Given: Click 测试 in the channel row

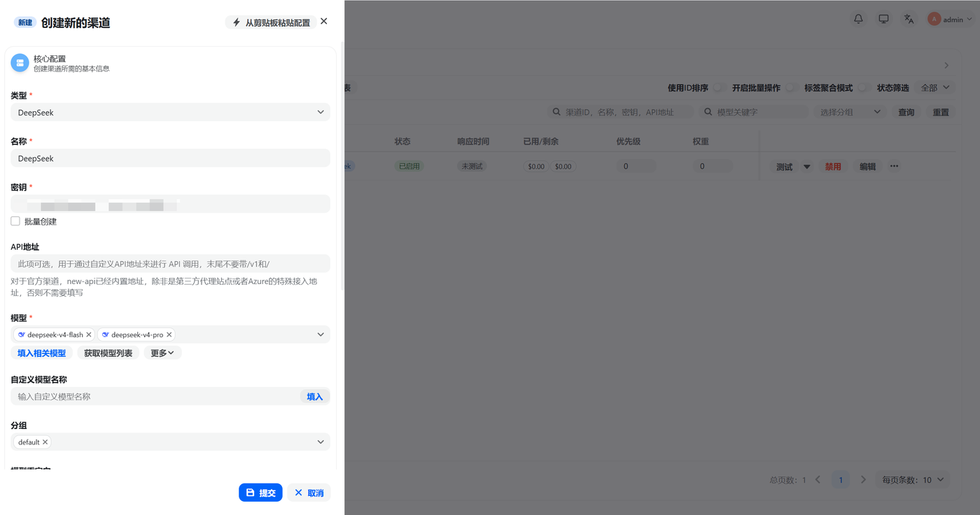Looking at the screenshot, I should pos(785,167).
